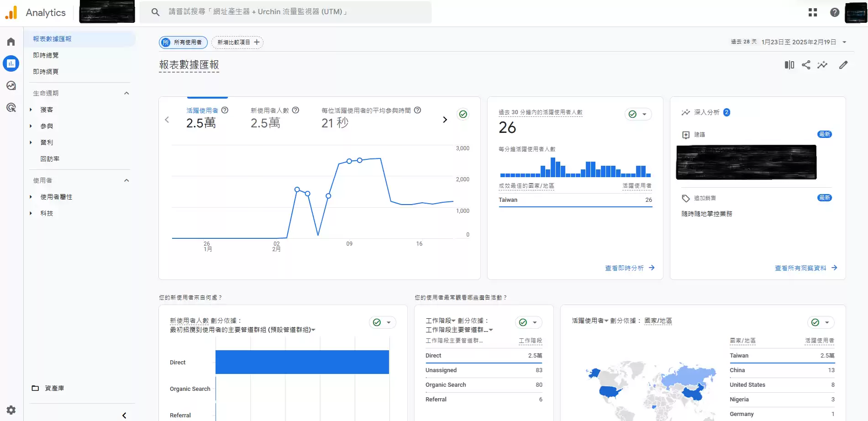Click the 建議 suggestion icon
Image resolution: width=868 pixels, height=421 pixels.
click(x=686, y=135)
